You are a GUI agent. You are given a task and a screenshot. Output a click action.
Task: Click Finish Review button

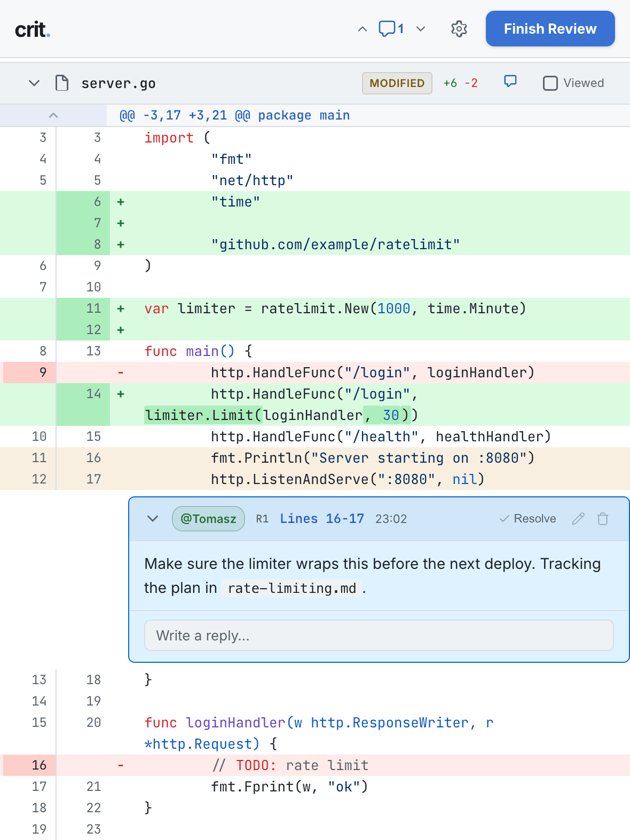[x=550, y=29]
